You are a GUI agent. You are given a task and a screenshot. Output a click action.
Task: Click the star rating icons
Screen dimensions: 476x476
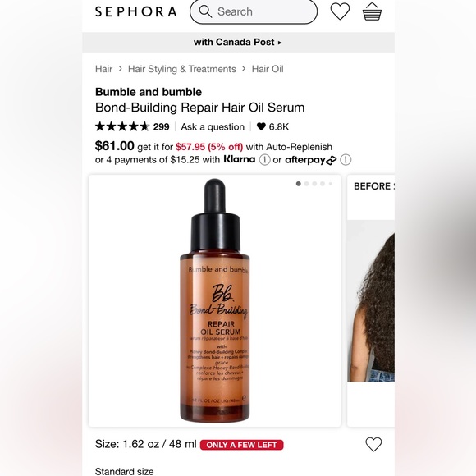coord(122,126)
